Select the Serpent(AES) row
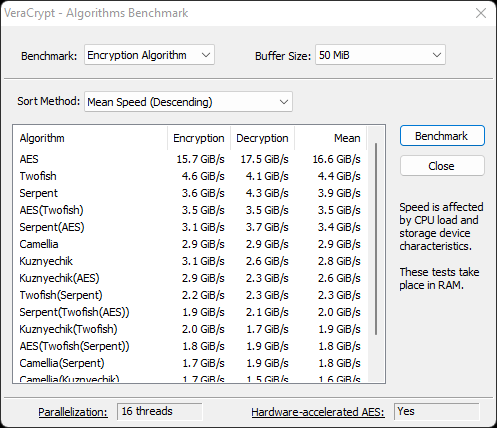497x428 pixels. 190,227
